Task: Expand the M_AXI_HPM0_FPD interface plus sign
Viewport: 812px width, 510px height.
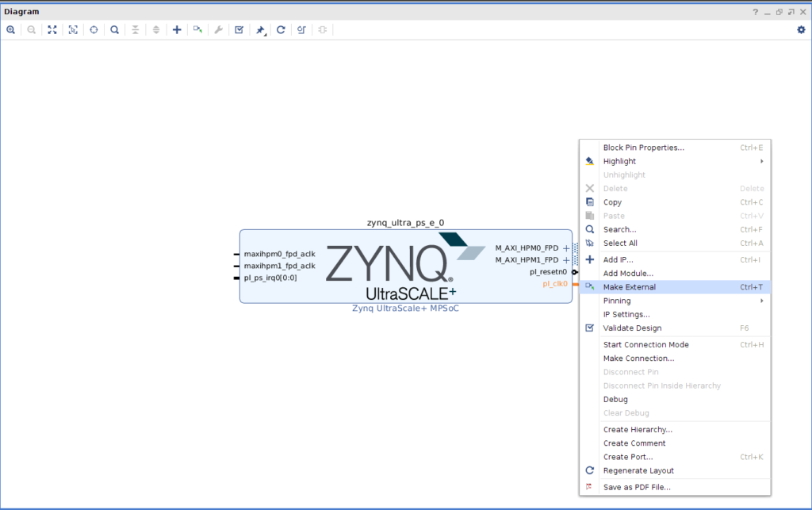Action: pyautogui.click(x=566, y=248)
